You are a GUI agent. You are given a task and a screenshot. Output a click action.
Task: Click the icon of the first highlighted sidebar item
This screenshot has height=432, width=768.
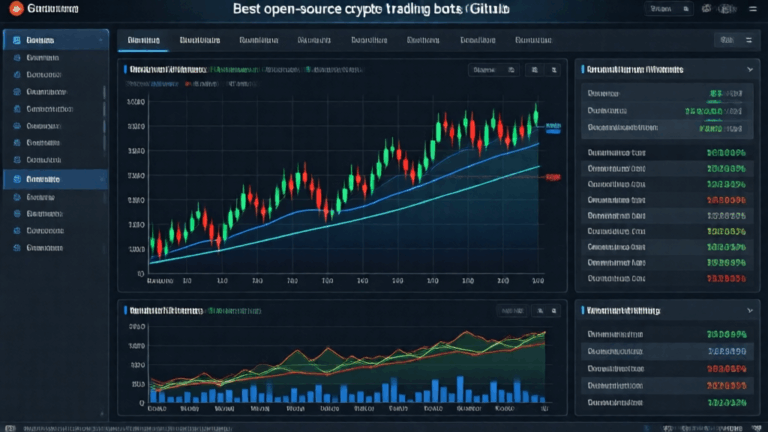point(15,42)
